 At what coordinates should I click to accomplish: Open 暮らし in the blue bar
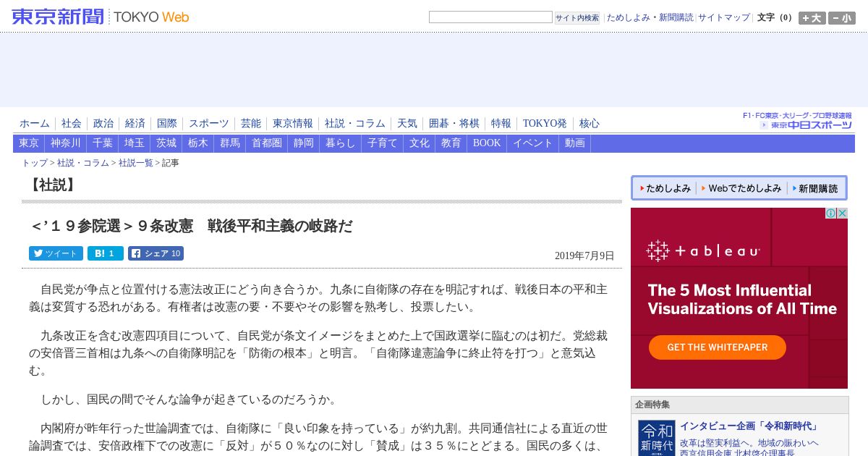pos(341,143)
